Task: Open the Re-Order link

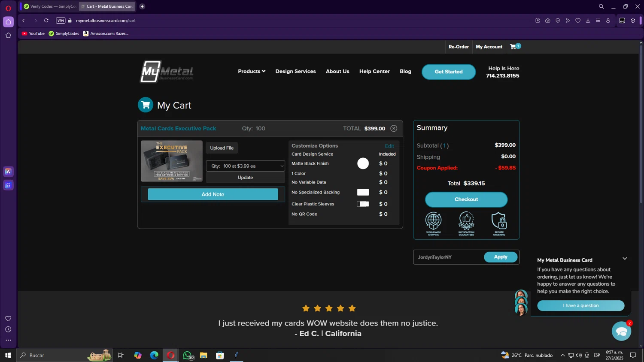Action: coord(459,47)
